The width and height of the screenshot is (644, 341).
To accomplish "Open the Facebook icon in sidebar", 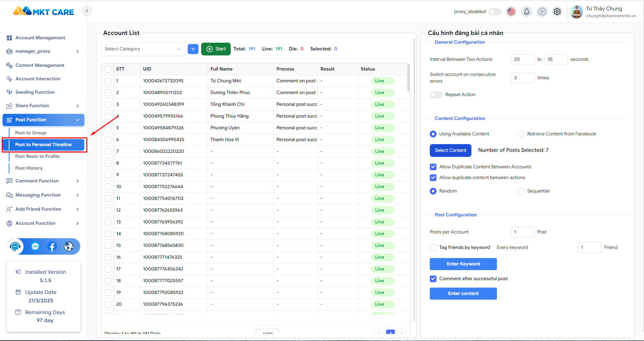I will point(52,247).
